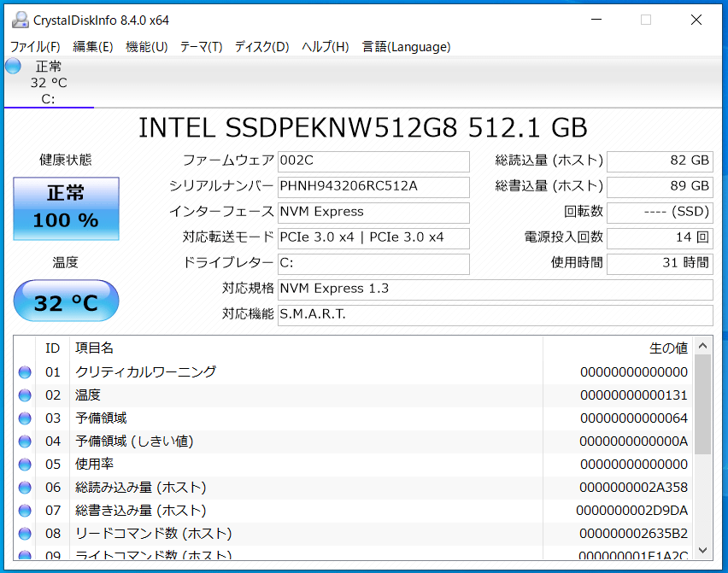Click status orb of ID 05 使用率 row
Image resolution: width=728 pixels, height=573 pixels.
coord(25,465)
